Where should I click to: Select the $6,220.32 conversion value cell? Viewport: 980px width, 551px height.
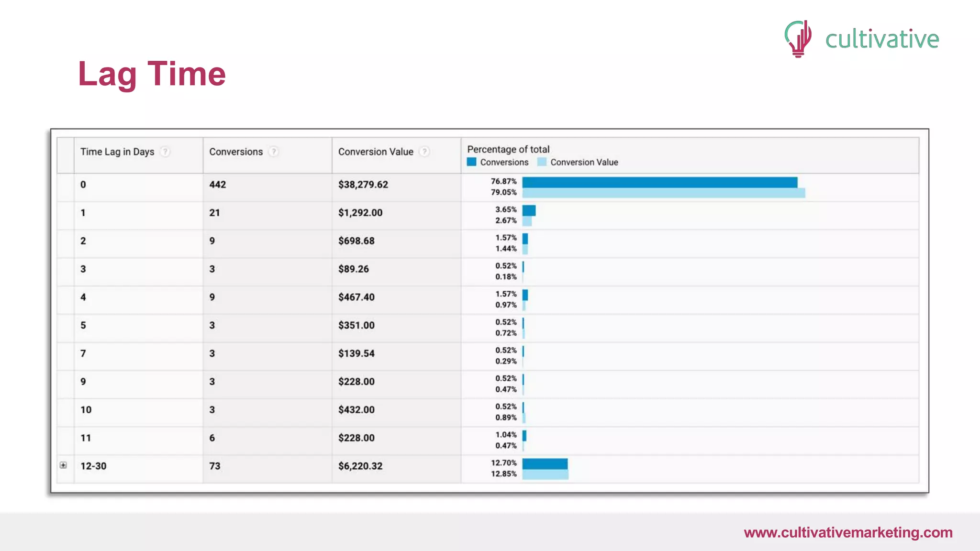pos(360,466)
